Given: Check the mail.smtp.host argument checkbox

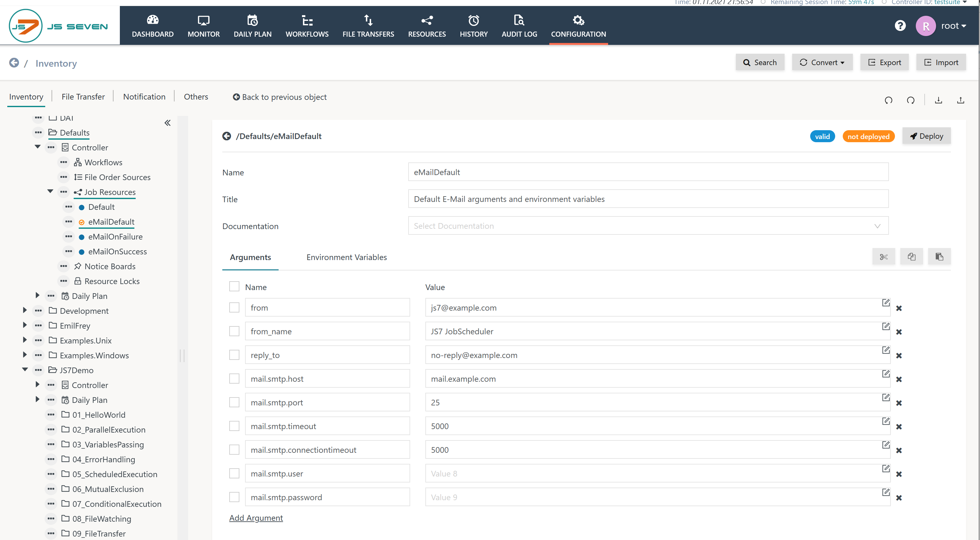Looking at the screenshot, I should (x=234, y=379).
